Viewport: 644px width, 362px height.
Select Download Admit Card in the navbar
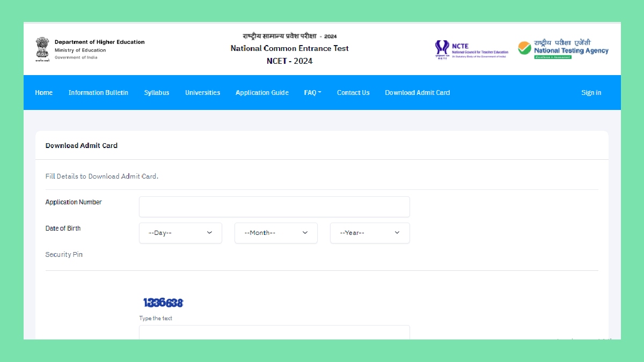pyautogui.click(x=417, y=92)
